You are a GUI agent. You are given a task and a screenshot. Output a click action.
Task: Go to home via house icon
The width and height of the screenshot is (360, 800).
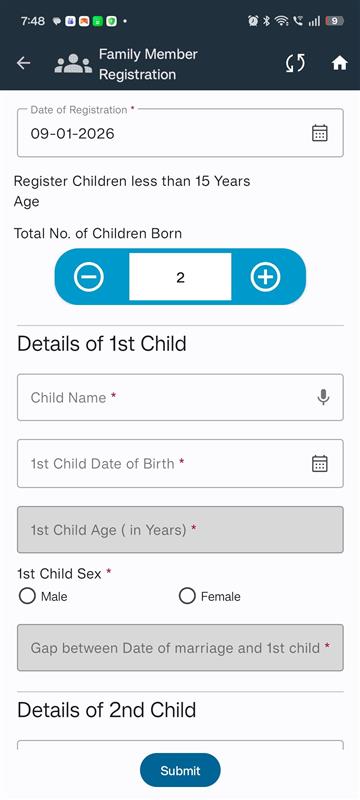(x=340, y=63)
